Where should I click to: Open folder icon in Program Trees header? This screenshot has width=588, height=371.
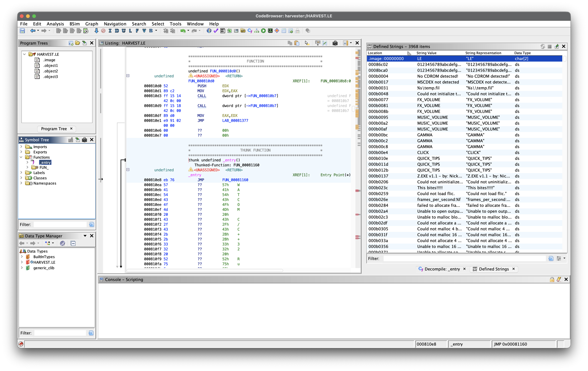(x=78, y=43)
